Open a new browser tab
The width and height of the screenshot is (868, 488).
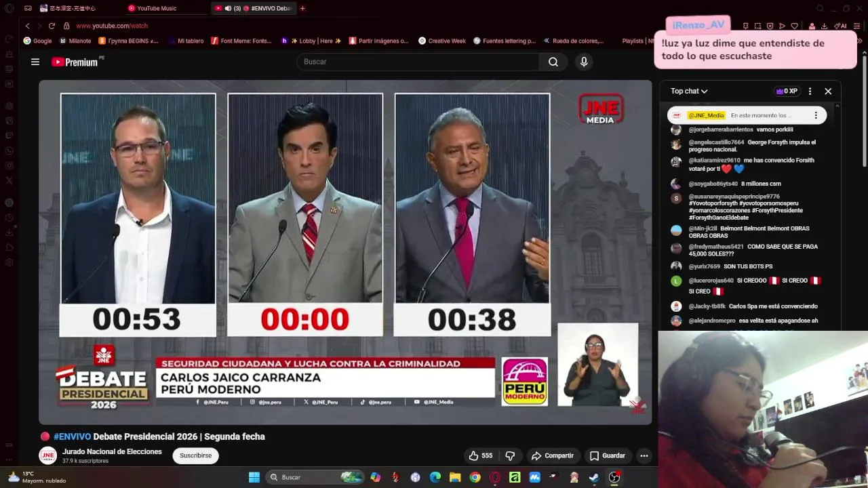point(302,8)
